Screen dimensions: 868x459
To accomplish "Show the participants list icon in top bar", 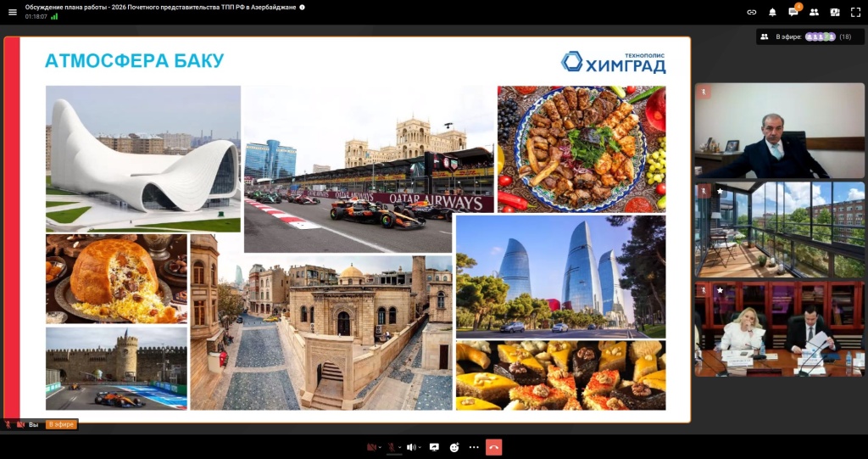I will click(814, 12).
